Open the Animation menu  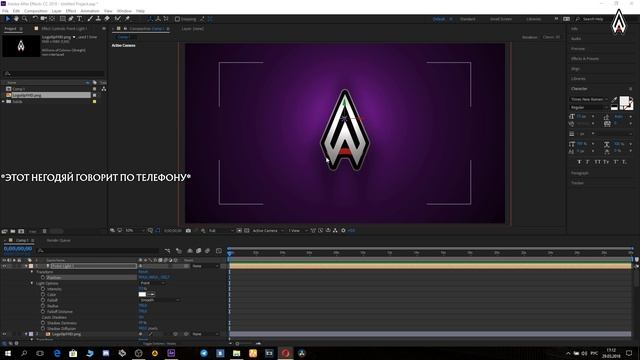pos(90,11)
